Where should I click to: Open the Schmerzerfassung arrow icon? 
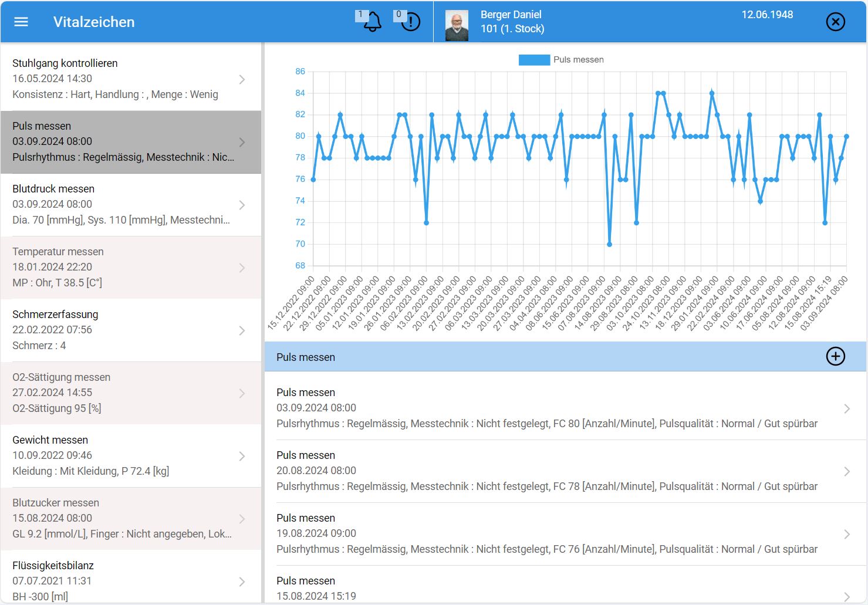pos(242,330)
